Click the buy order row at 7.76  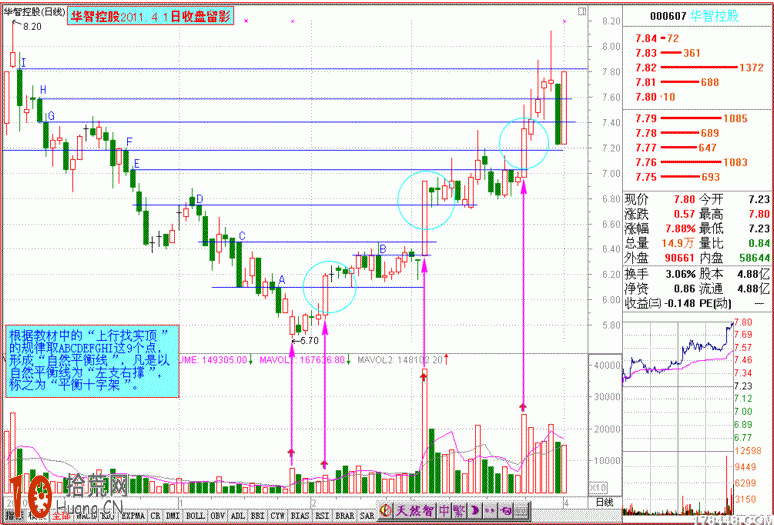click(697, 162)
